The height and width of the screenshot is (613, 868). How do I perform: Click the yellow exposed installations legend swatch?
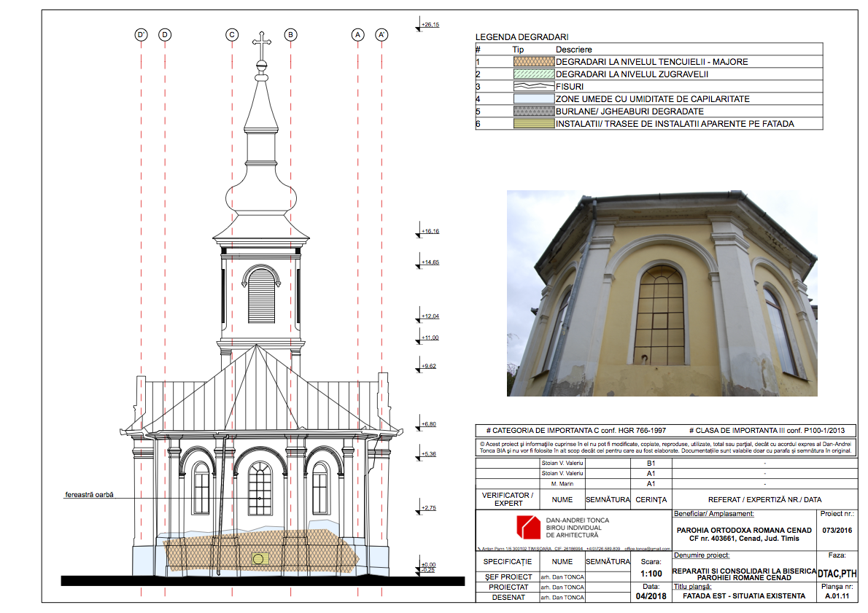point(532,124)
